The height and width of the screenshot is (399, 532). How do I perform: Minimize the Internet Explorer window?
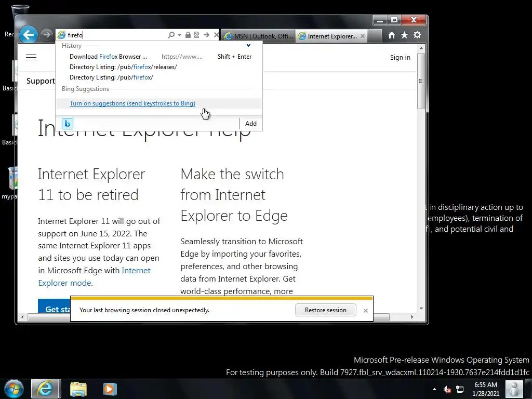point(380,20)
